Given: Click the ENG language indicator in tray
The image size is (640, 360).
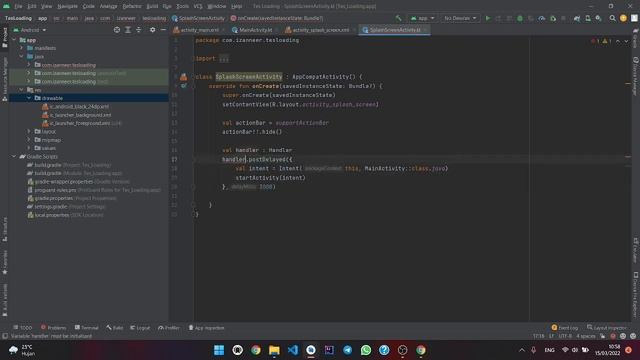Looking at the screenshot, I should [x=549, y=350].
